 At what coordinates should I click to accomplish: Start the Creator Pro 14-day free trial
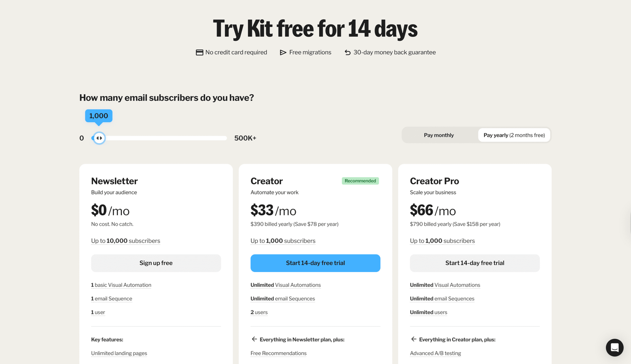tap(474, 263)
